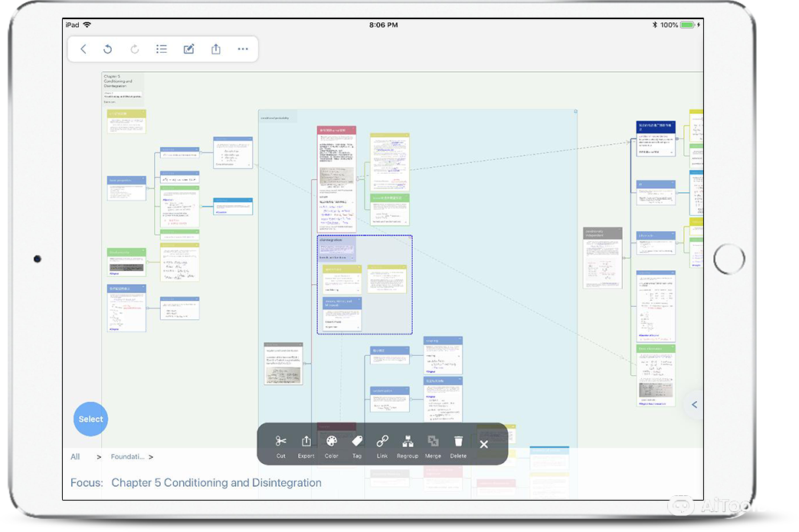Go to All in breadcrumb path
The height and width of the screenshot is (532, 799).
pos(75,457)
